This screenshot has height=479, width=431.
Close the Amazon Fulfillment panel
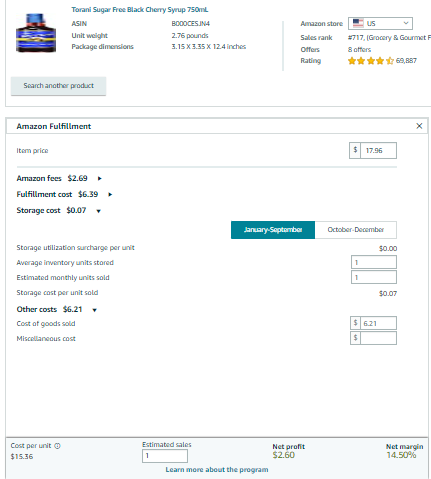pos(419,126)
